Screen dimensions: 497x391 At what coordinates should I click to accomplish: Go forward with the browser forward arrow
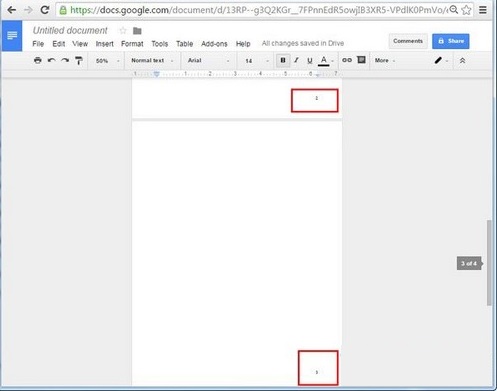(28, 10)
